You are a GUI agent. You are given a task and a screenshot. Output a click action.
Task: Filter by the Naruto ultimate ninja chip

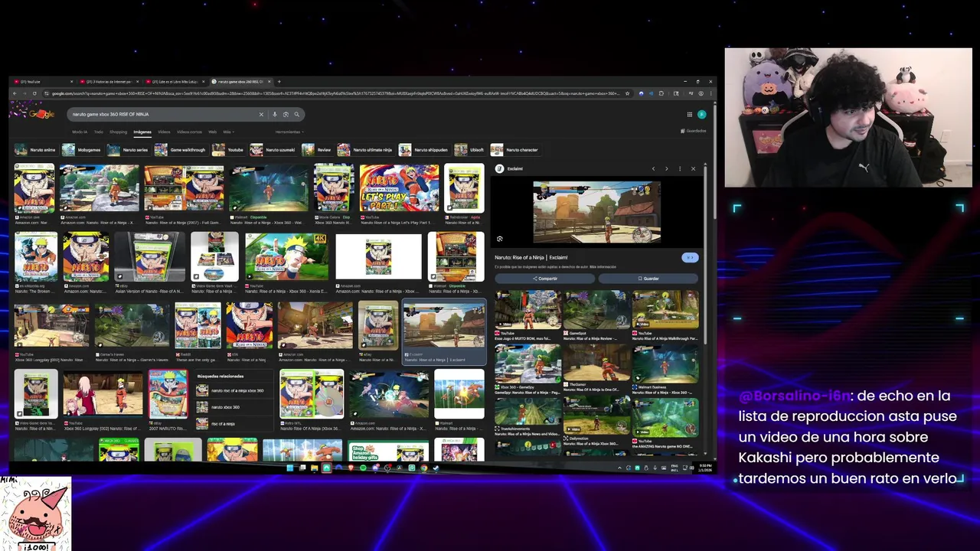coord(364,150)
